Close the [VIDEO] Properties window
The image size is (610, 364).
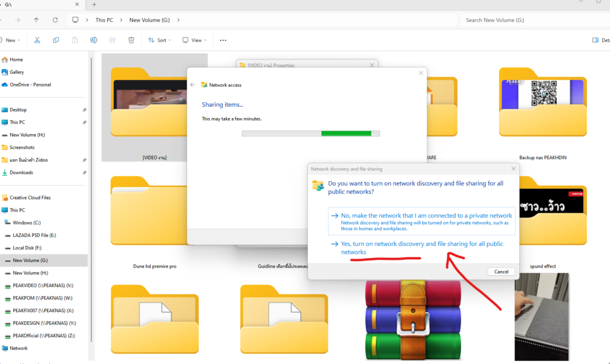(x=372, y=65)
